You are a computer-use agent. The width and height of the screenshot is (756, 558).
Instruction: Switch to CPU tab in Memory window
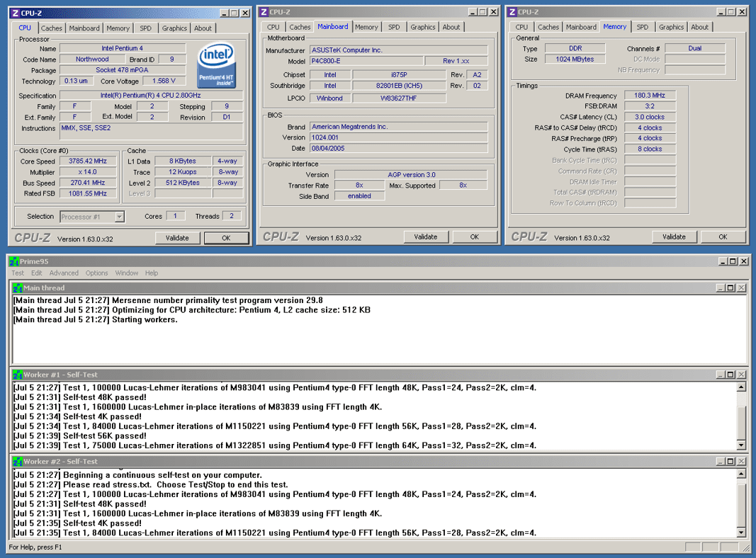521,28
